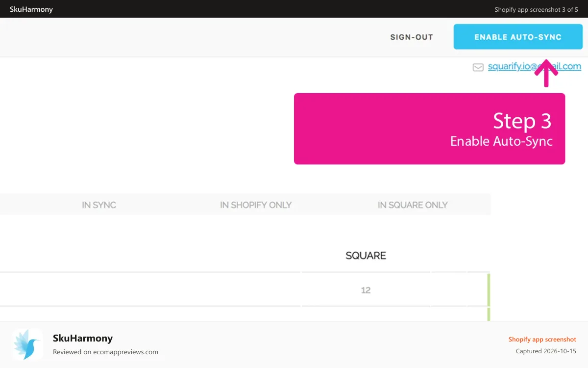Select the Square quantity cell showing 12
The image size is (588, 368).
[x=366, y=290]
